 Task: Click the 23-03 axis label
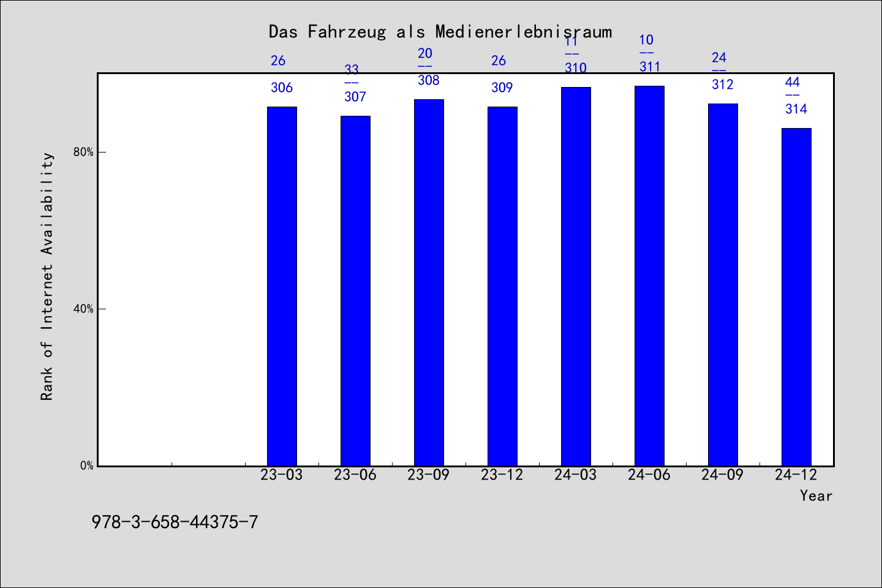click(x=282, y=475)
